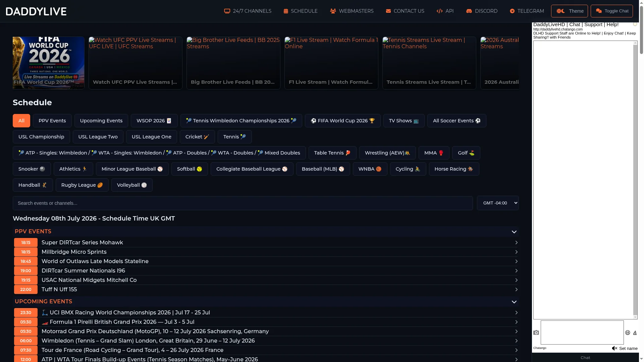Filter by Baseball (MLB)

pos(323,169)
